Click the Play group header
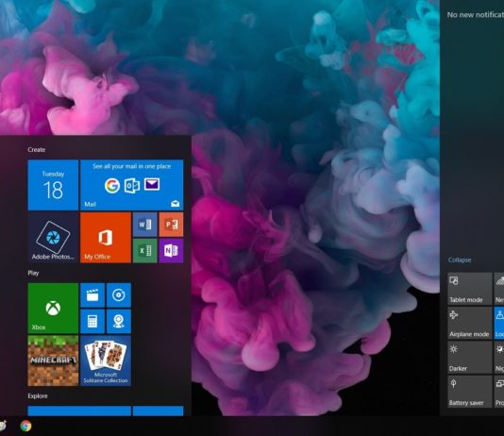504x436 pixels. [33, 273]
